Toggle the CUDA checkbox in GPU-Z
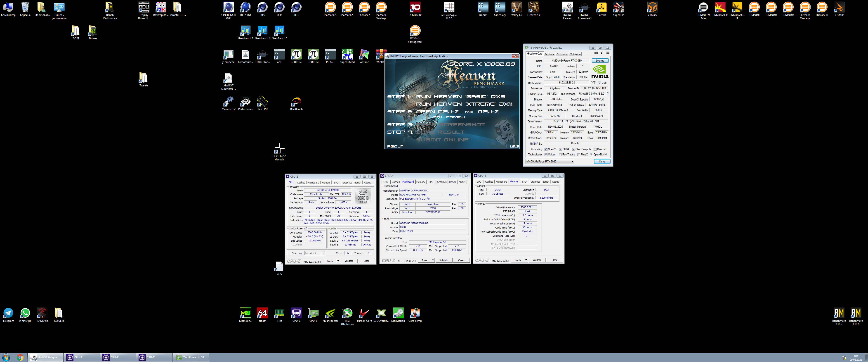Viewport: 868px width, 362px height. click(x=560, y=149)
